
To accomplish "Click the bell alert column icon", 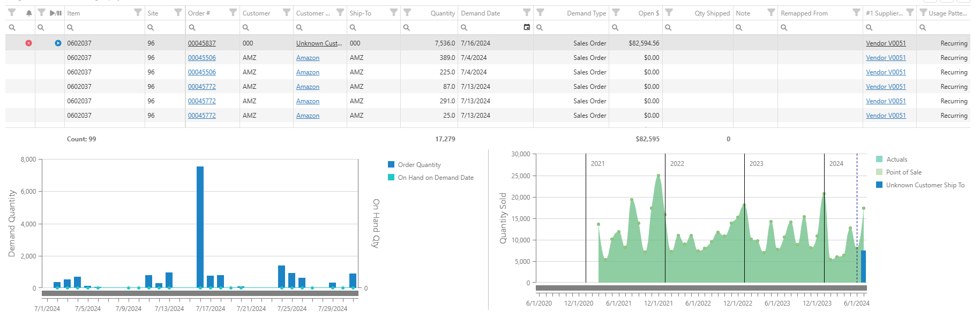I will pos(29,13).
